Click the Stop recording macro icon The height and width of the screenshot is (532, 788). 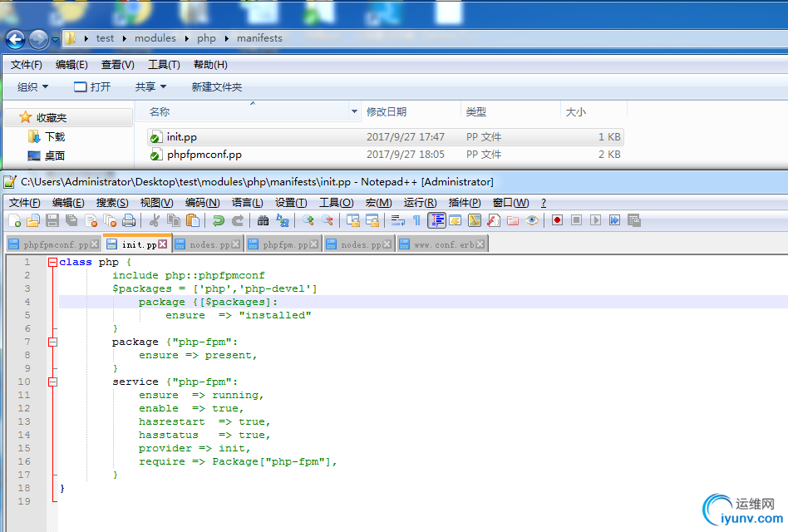click(576, 220)
